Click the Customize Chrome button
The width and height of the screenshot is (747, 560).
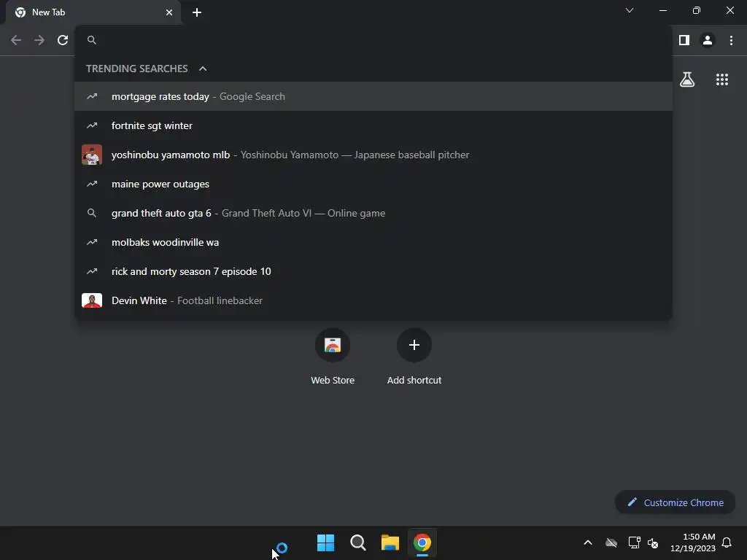pyautogui.click(x=675, y=502)
